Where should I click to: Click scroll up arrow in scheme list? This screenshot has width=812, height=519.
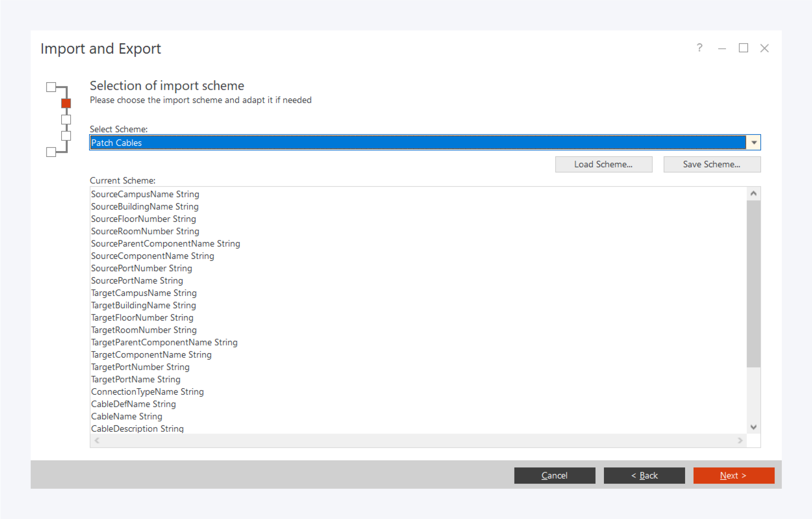[753, 194]
